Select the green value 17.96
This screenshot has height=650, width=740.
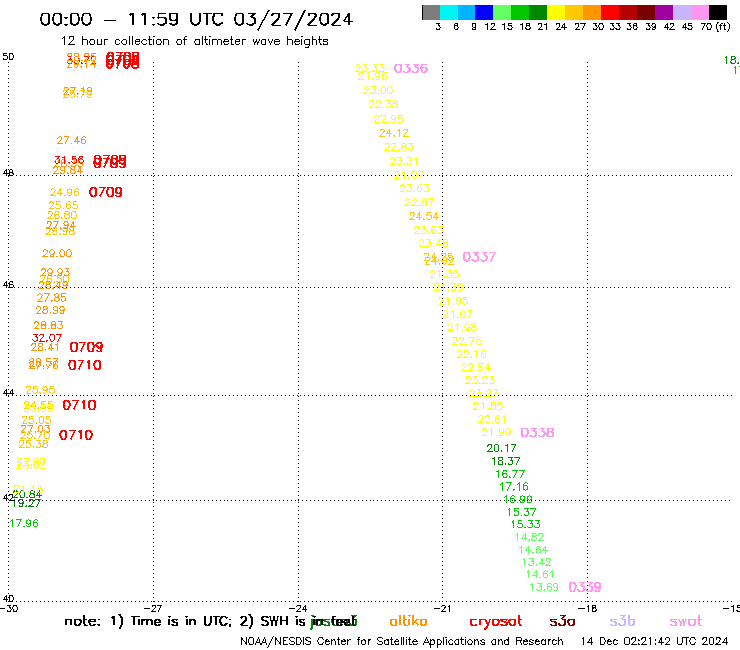pyautogui.click(x=24, y=523)
